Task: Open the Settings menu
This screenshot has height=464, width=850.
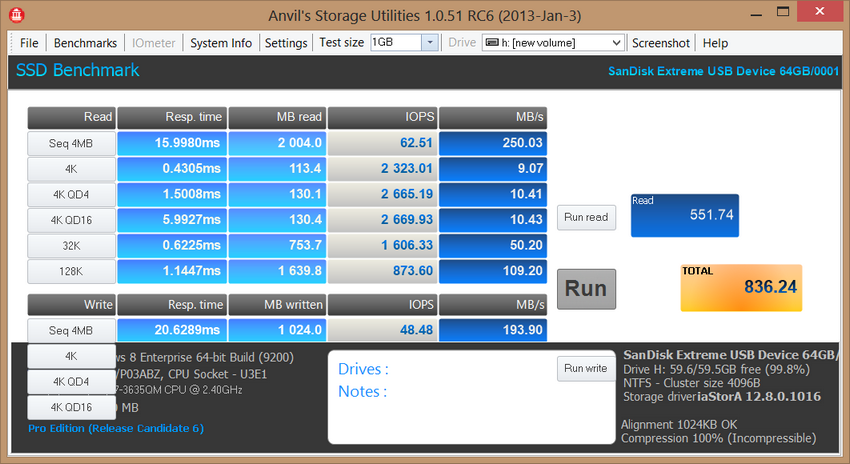Action: [x=286, y=43]
